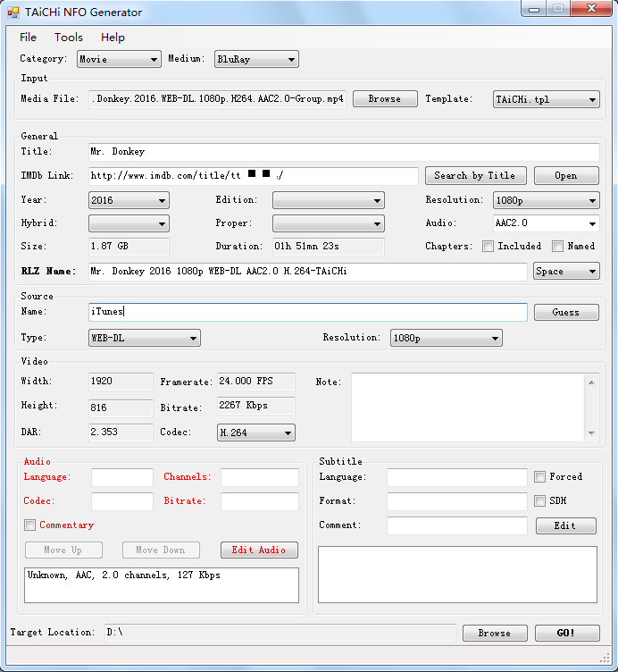The image size is (618, 672).
Task: Click the Bitrate value 2267 Kbps
Action: tap(256, 406)
